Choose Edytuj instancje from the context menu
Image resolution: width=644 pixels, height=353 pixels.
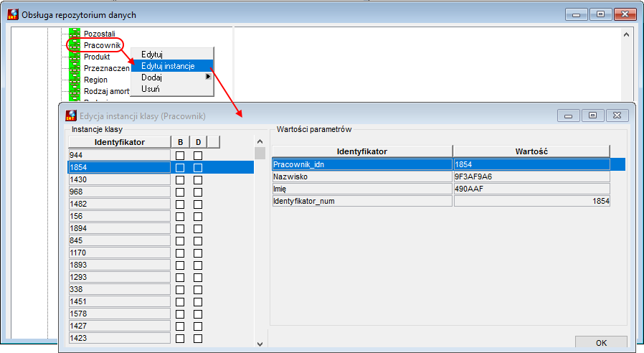[173, 66]
